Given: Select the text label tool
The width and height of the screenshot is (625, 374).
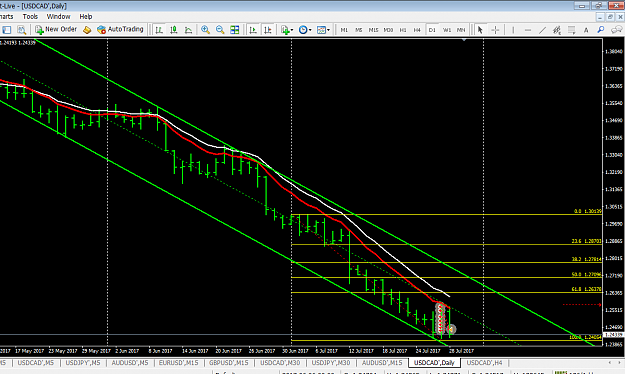Looking at the screenshot, I should (x=586, y=30).
